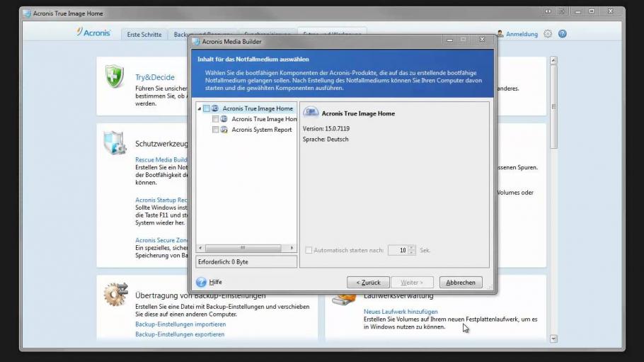This screenshot has width=644, height=362.
Task: Click the Hilfe question mark icon in dialog
Action: pos(201,282)
